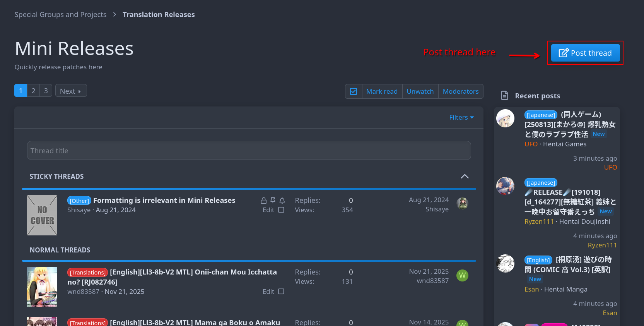Open Esan's avatar in Recent posts
This screenshot has height=326, width=644.
click(x=505, y=264)
